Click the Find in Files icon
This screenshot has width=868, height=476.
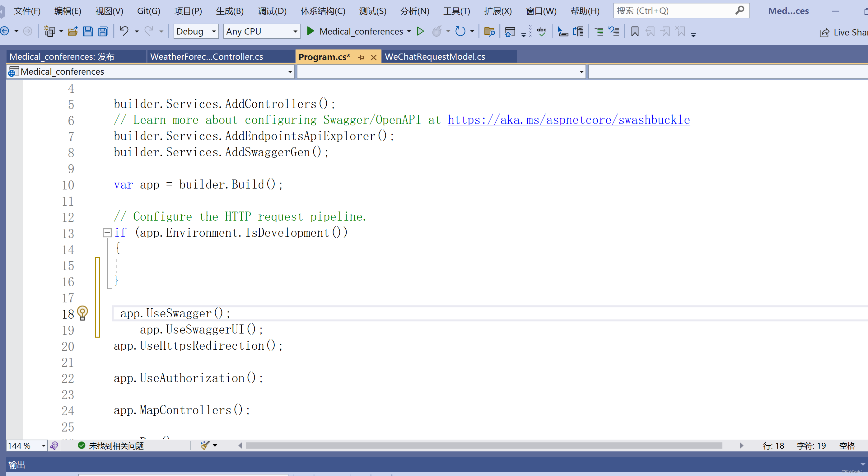[x=489, y=32]
